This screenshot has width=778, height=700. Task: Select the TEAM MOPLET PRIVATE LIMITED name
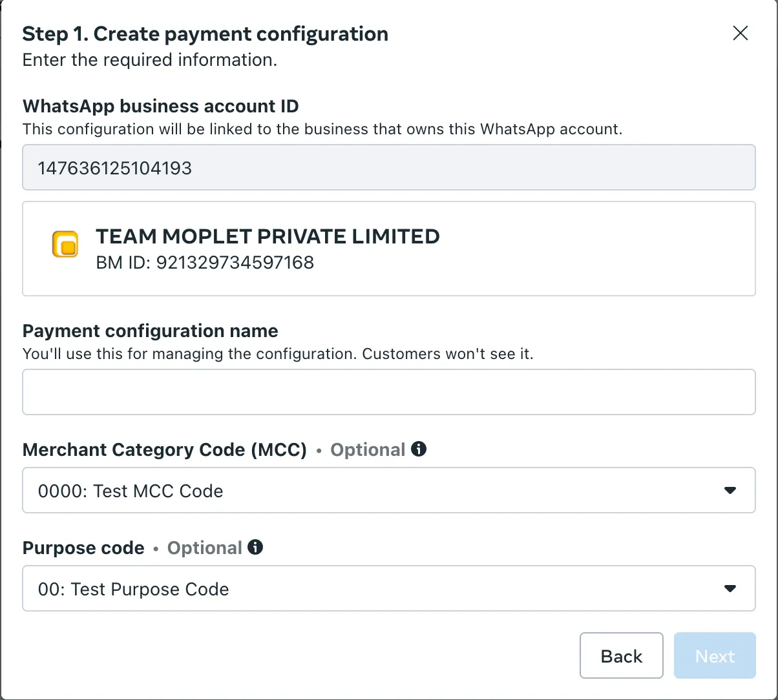[268, 236]
